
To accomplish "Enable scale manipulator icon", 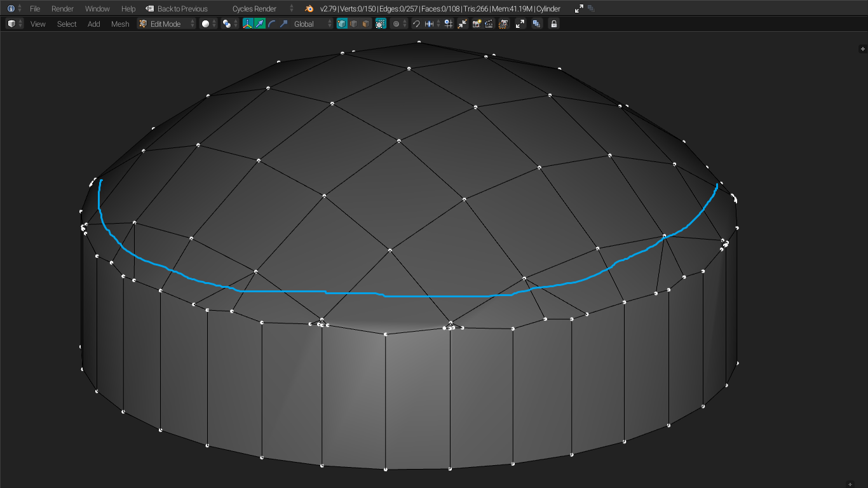I will click(283, 24).
